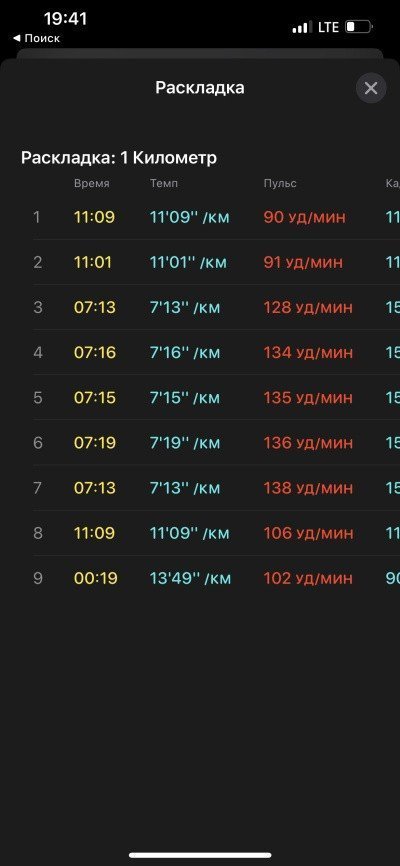Image resolution: width=400 pixels, height=866 pixels.
Task: Select the Темп column header
Action: (164, 184)
